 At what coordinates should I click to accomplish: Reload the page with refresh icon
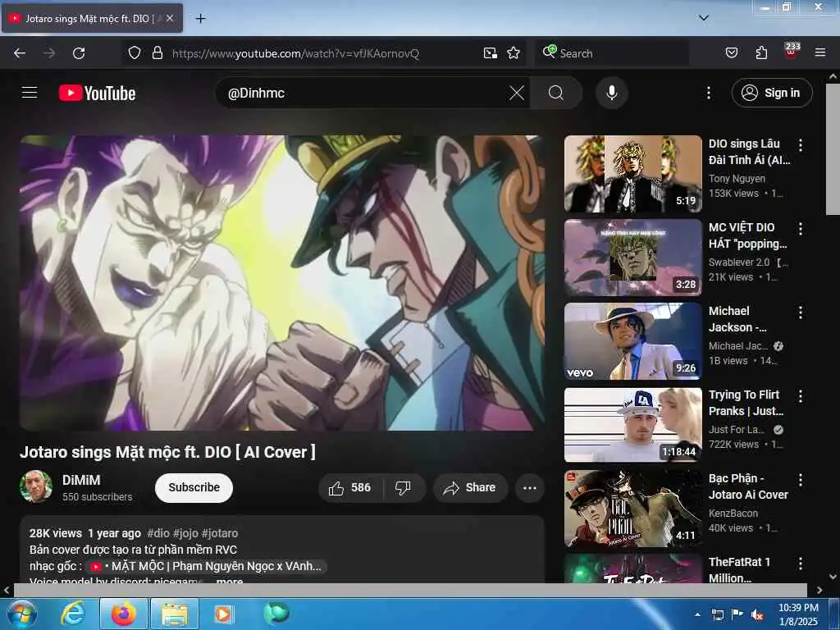(x=79, y=53)
